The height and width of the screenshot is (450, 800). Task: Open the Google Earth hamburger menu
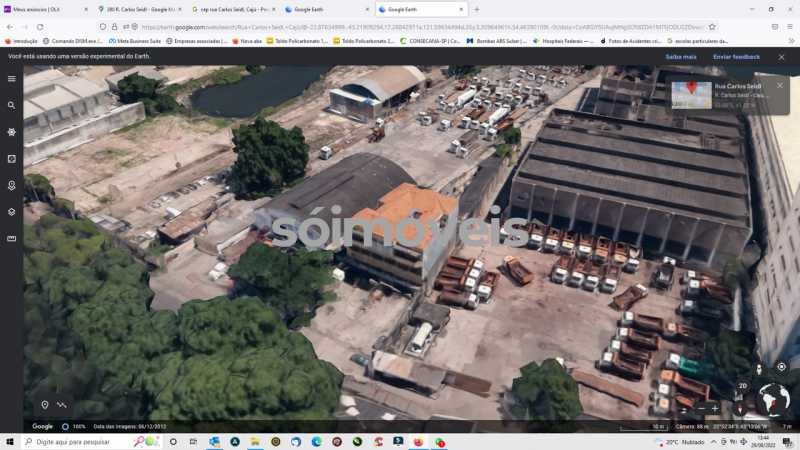click(x=11, y=78)
